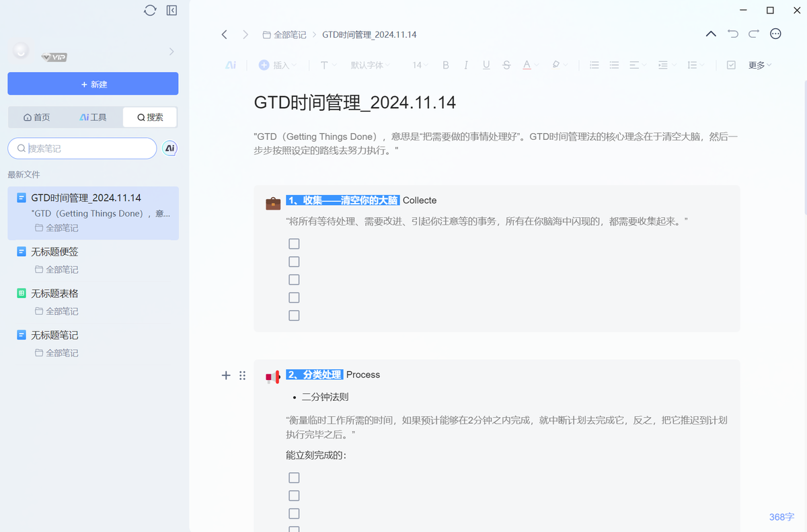The width and height of the screenshot is (807, 532).
Task: Open the text style T dropdown
Action: pyautogui.click(x=328, y=65)
